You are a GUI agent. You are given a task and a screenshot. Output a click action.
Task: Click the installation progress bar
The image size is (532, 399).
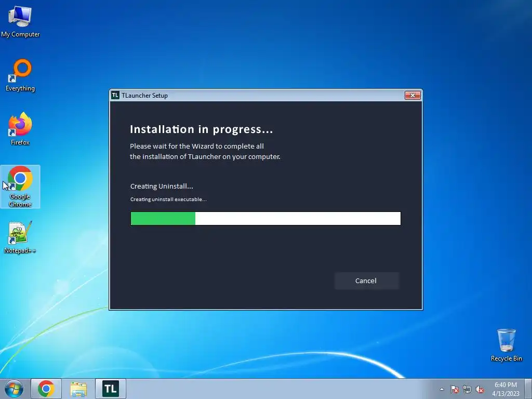pyautogui.click(x=265, y=218)
